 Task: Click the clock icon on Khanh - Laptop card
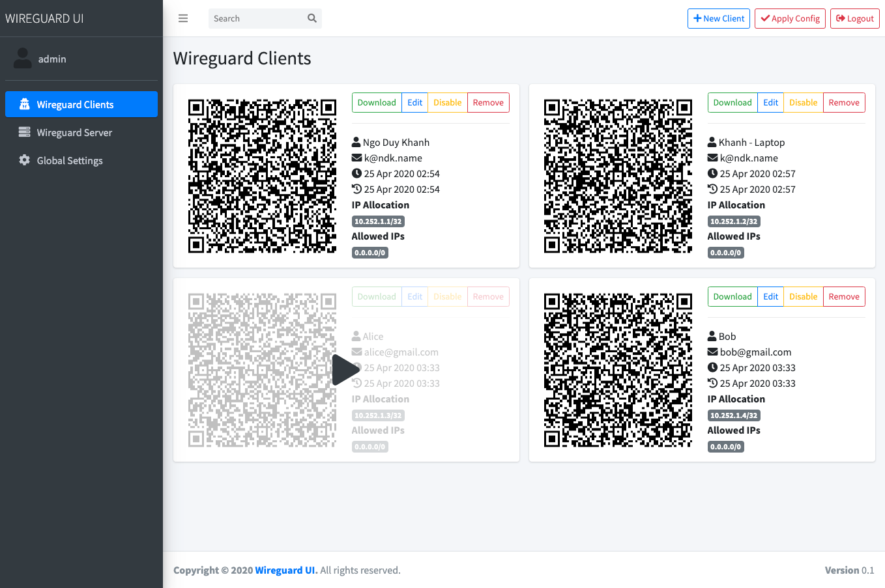(712, 173)
